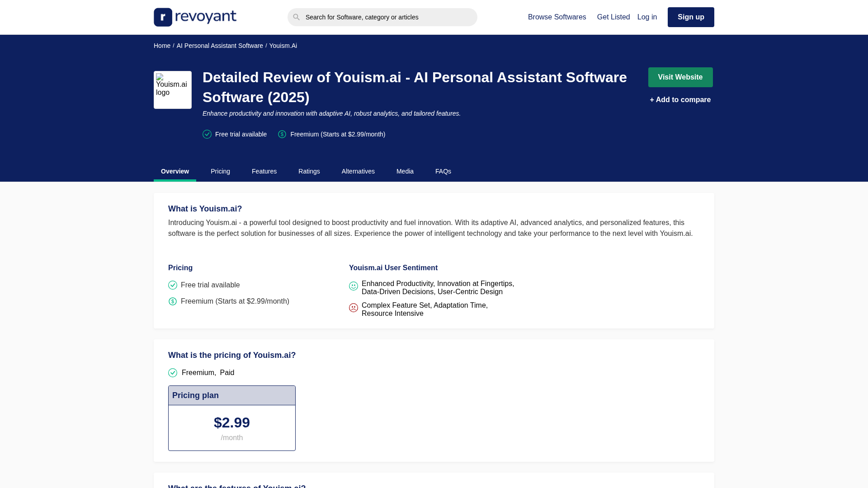Image resolution: width=868 pixels, height=488 pixels.
Task: Click the sad face sentiment icon
Action: (x=354, y=308)
